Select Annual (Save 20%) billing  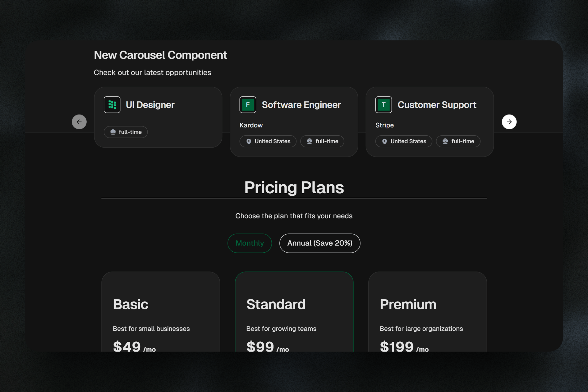click(320, 243)
